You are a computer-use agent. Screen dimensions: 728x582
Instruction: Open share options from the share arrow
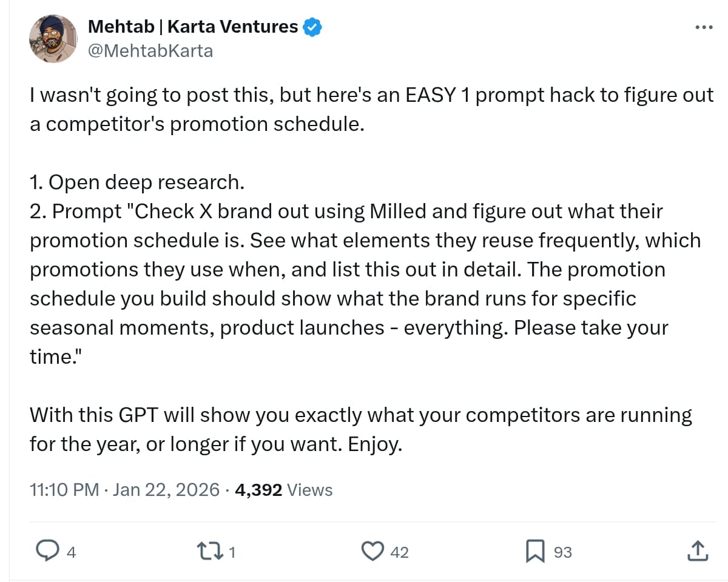[698, 552]
